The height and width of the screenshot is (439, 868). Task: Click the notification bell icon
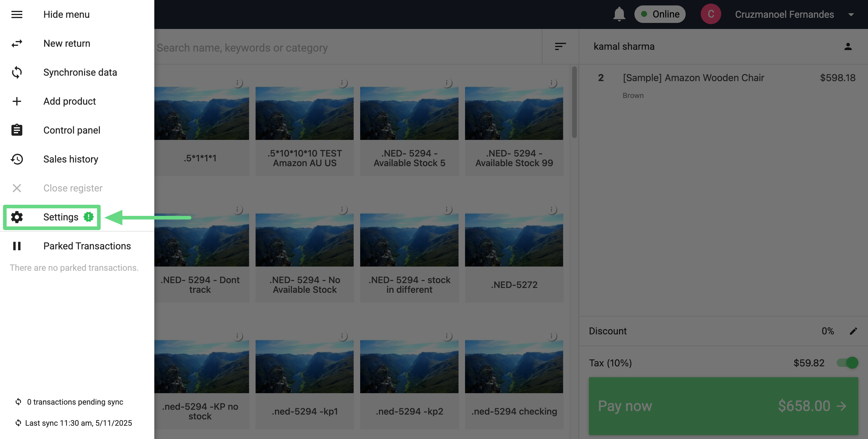(619, 14)
